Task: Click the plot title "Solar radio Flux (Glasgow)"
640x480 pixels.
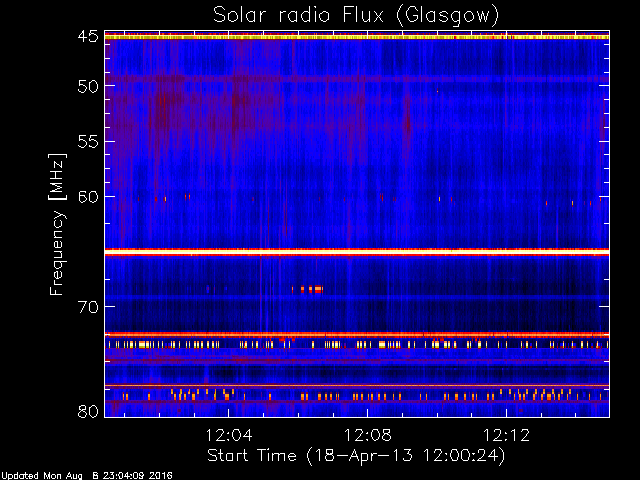Action: click(356, 16)
